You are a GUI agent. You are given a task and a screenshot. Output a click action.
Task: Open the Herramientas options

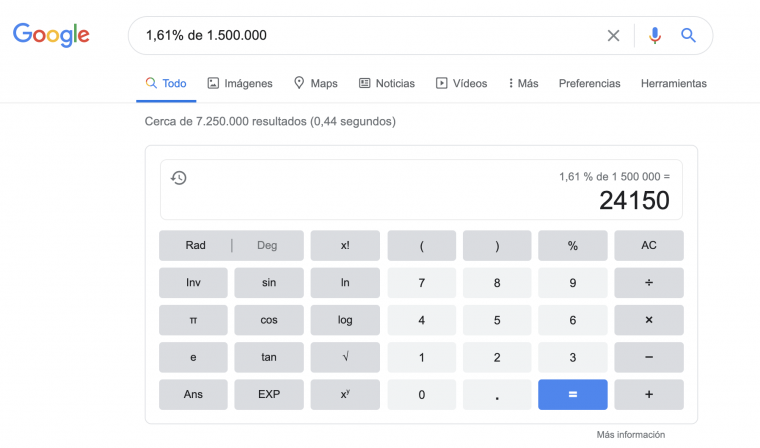[673, 84]
